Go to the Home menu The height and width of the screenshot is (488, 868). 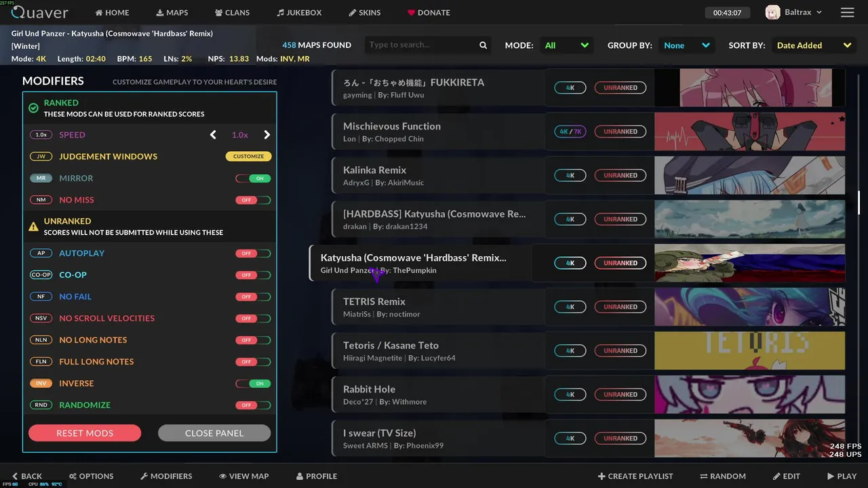click(x=112, y=12)
